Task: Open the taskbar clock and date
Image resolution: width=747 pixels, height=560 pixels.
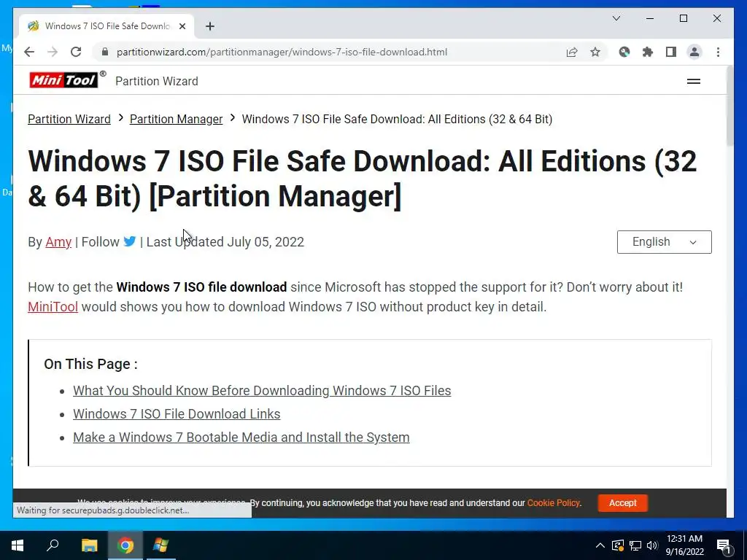Action: coord(684,545)
